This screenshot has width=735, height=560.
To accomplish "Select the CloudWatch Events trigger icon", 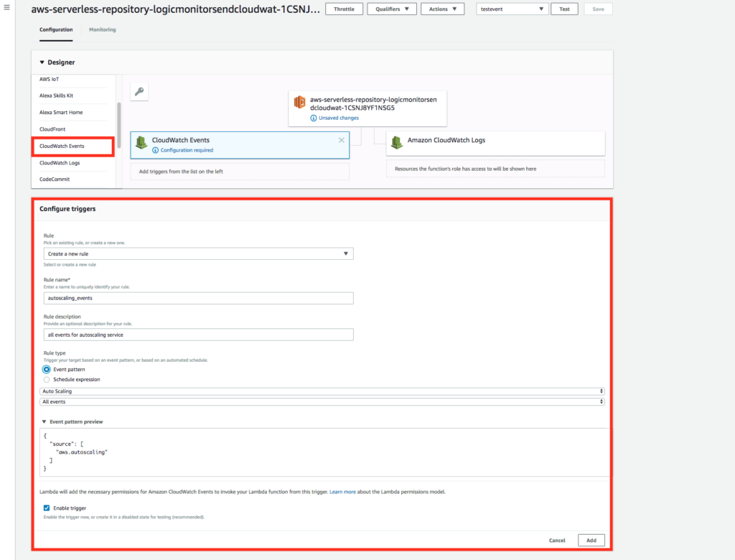I will tap(141, 141).
